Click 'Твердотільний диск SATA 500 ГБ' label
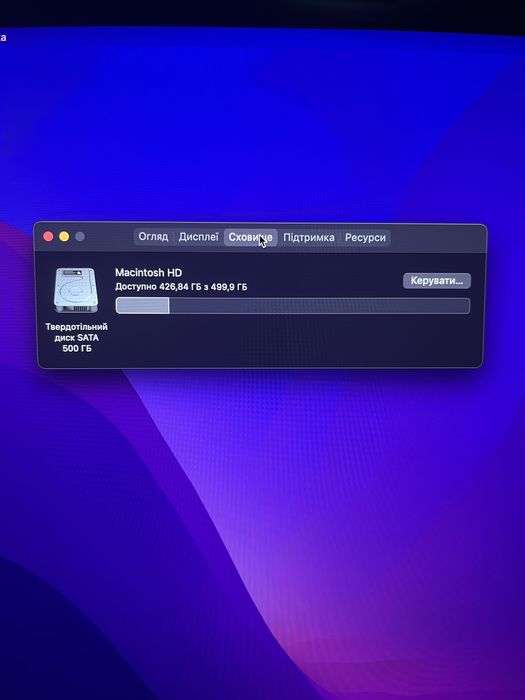The height and width of the screenshot is (700, 525). pos(76,338)
